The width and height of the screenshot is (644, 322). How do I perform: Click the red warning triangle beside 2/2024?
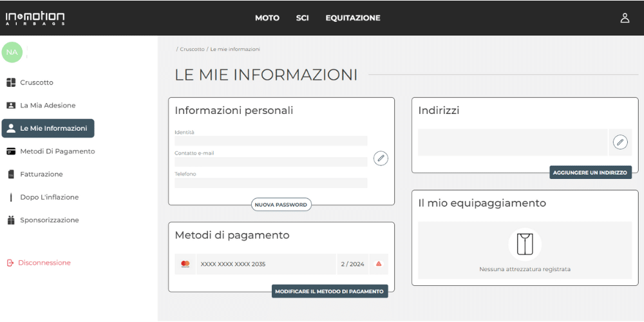click(379, 264)
